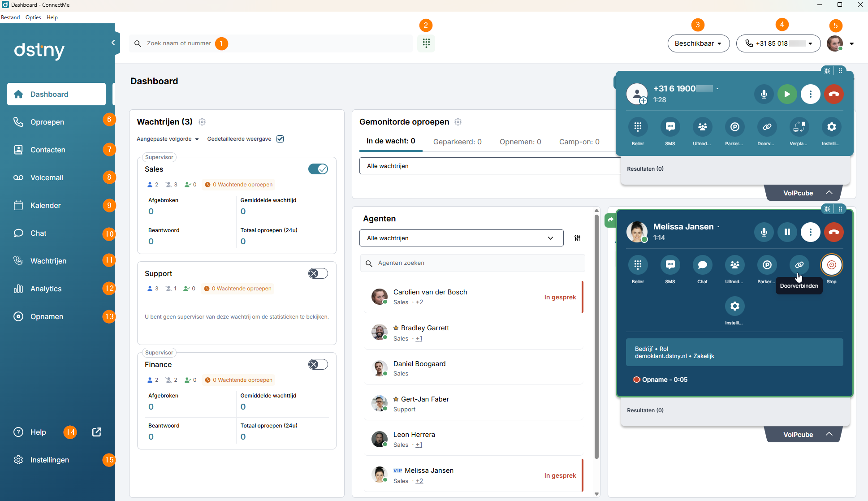Click the Agenten list scrollbar
Viewport: 868px width, 501px height.
[596, 336]
